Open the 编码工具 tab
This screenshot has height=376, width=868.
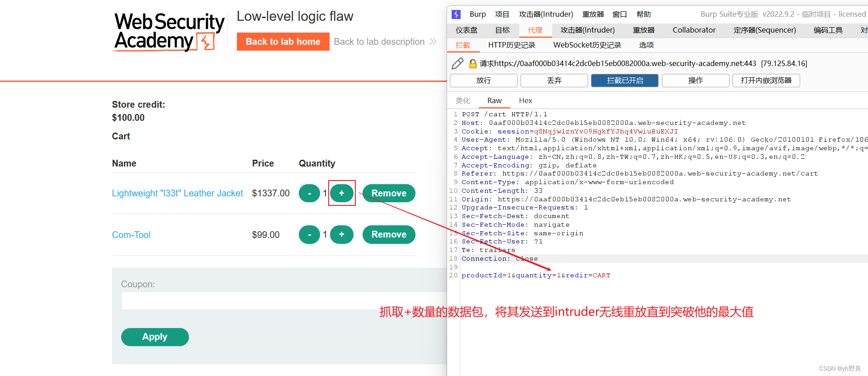[828, 30]
